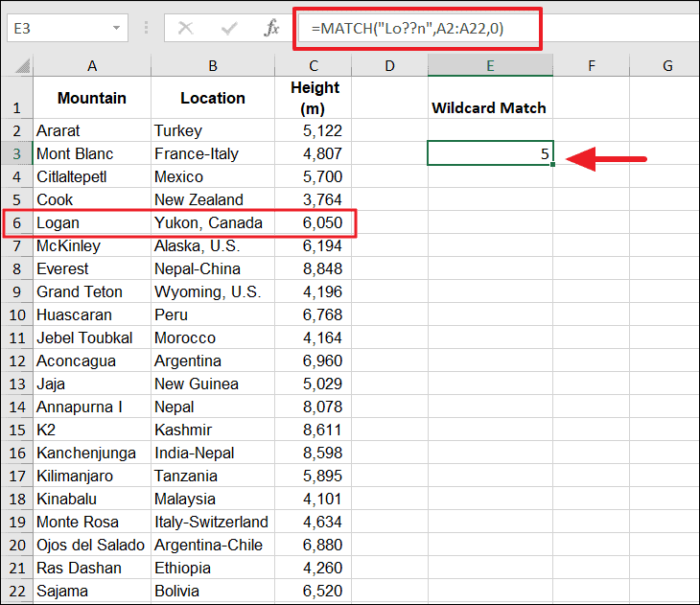Click the Wildcard Match header cell
The width and height of the screenshot is (700, 605).
pyautogui.click(x=490, y=98)
